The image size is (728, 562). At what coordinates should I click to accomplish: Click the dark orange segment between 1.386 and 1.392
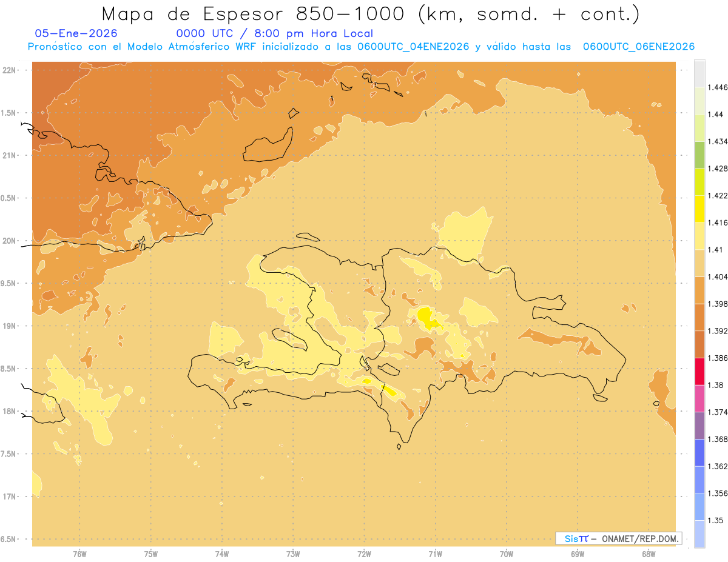[699, 344]
